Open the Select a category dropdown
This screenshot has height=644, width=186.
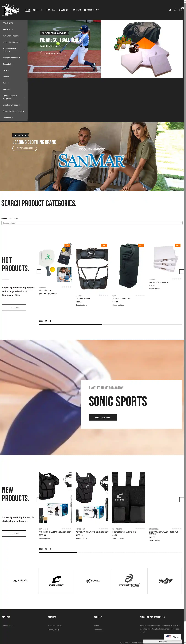[x=92, y=223]
